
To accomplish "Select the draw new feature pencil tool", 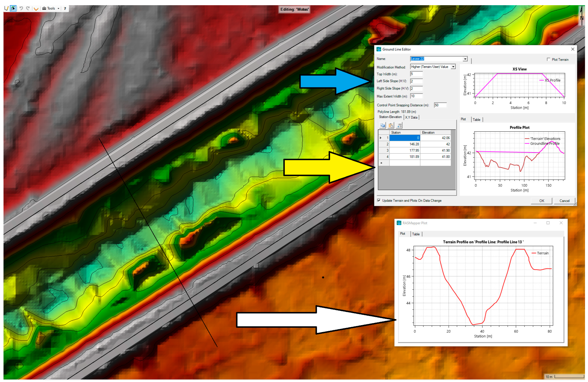I will click(6, 8).
